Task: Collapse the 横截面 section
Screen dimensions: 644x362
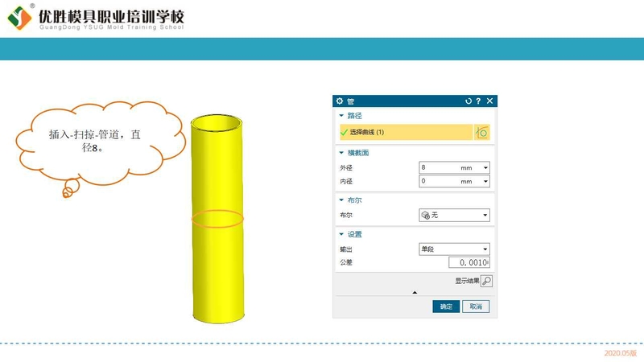Action: coord(341,153)
